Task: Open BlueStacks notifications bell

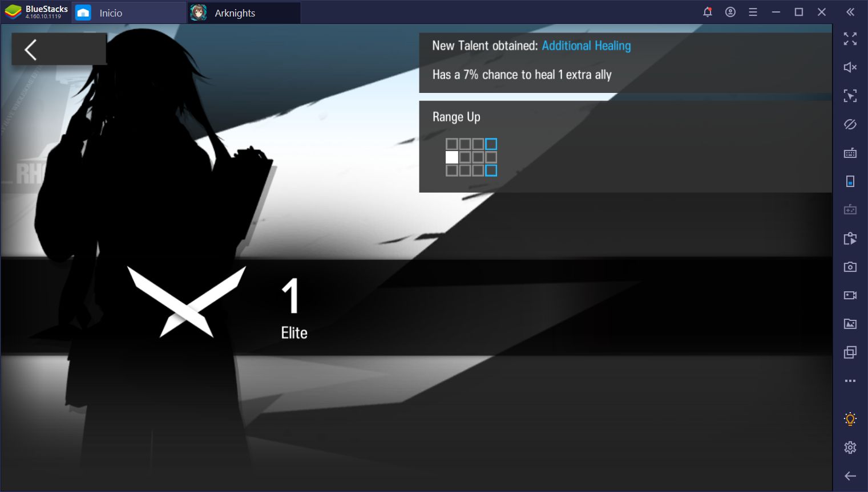Action: tap(708, 12)
